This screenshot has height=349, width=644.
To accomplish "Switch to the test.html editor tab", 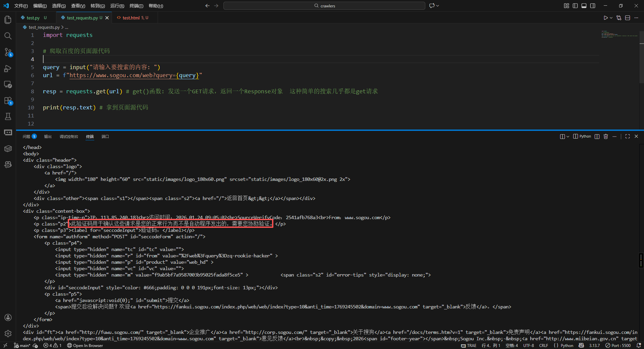I will [x=131, y=18].
